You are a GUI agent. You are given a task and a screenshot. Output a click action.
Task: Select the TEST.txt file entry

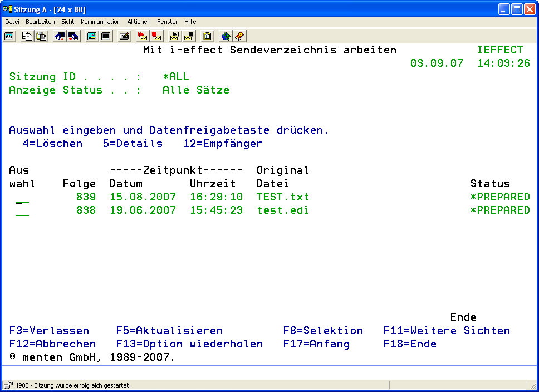[282, 197]
